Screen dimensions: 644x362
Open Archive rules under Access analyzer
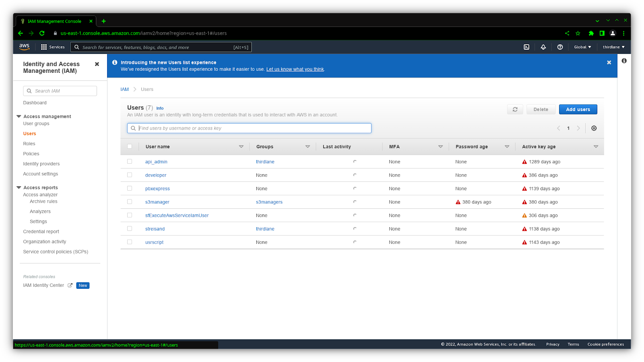[x=43, y=202]
